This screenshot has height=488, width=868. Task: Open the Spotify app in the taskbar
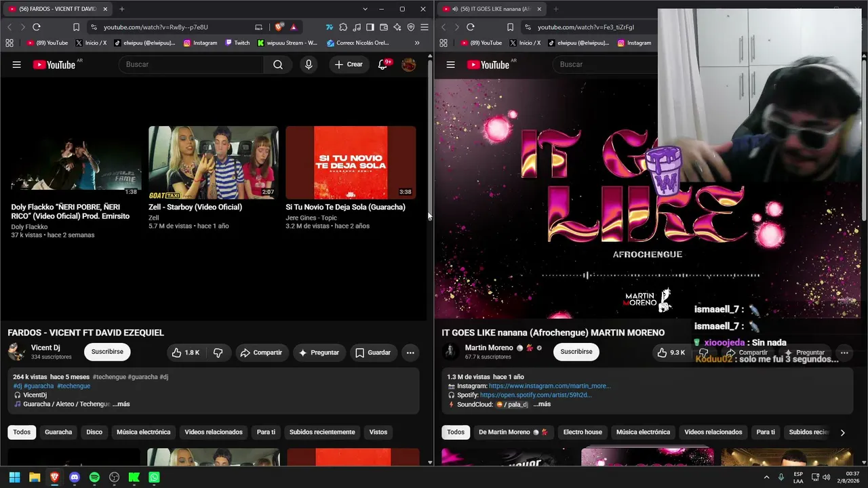pyautogui.click(x=94, y=477)
